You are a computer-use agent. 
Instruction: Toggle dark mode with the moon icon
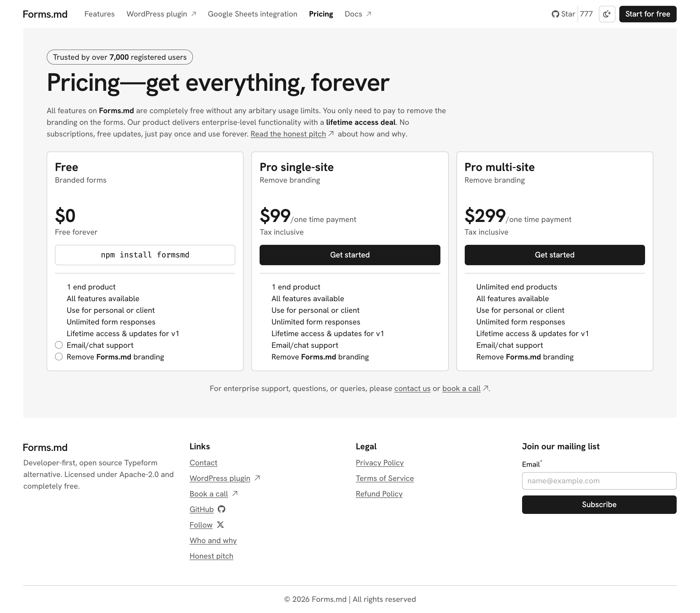pyautogui.click(x=607, y=14)
